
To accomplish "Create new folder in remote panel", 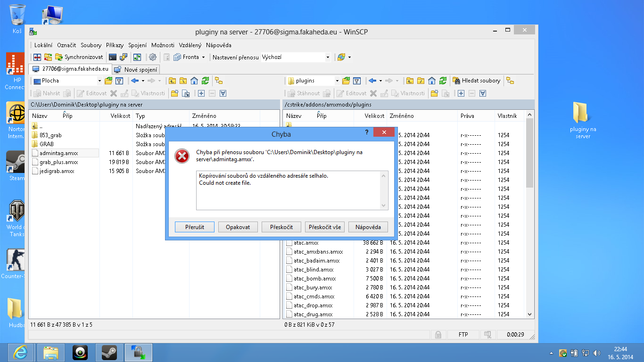I will (x=434, y=93).
